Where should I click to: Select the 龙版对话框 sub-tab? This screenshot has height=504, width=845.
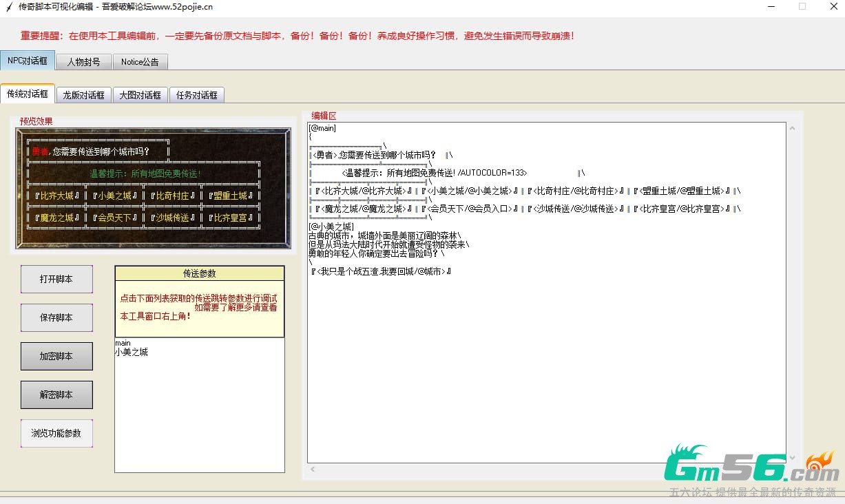pos(83,95)
